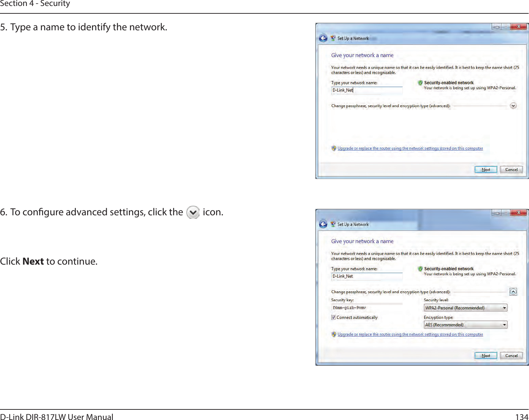Click the 'Section 4 - Security' page header
This screenshot has width=529, height=420.
(x=35, y=4)
